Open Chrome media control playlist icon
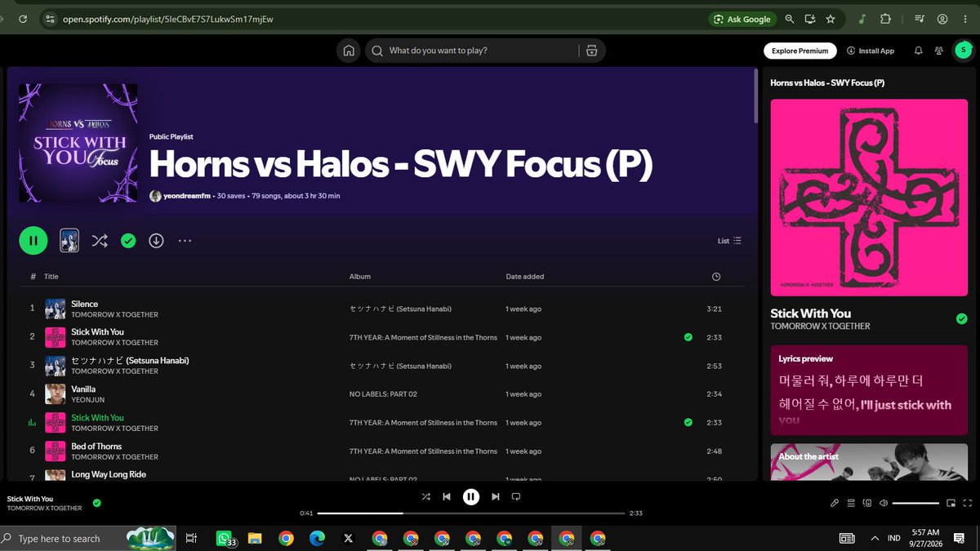Image resolution: width=980 pixels, height=551 pixels. pyautogui.click(x=920, y=19)
